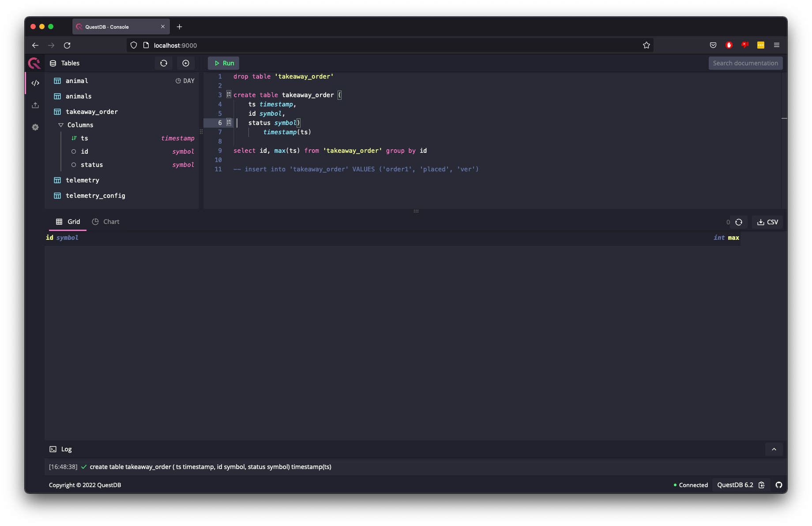The width and height of the screenshot is (812, 526).
Task: Open the QuestDB GitHub repository
Action: point(779,485)
